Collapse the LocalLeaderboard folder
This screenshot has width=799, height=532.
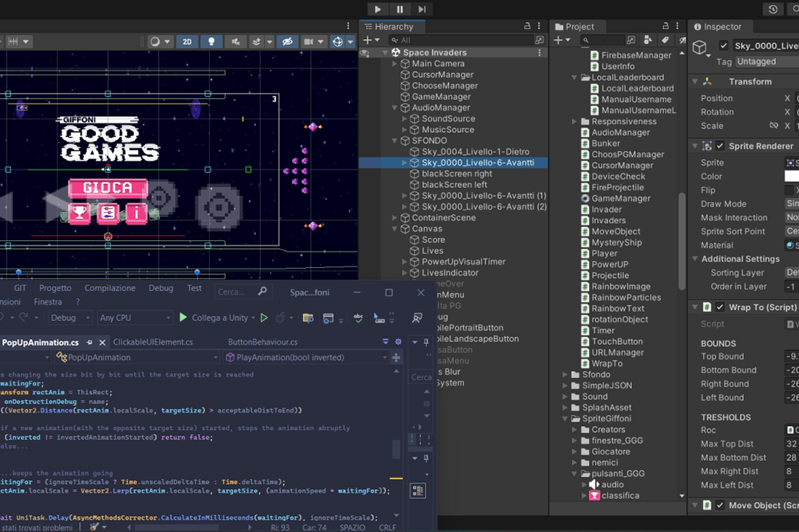click(x=575, y=78)
